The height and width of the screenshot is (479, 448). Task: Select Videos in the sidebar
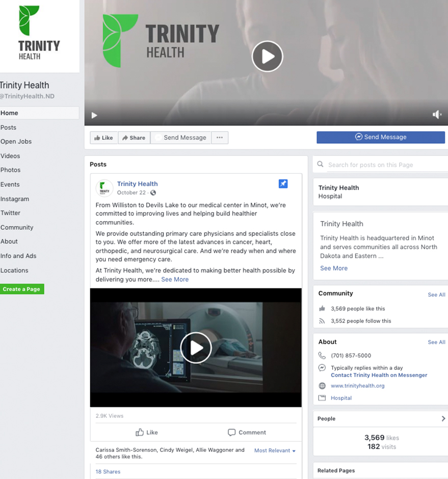click(10, 156)
